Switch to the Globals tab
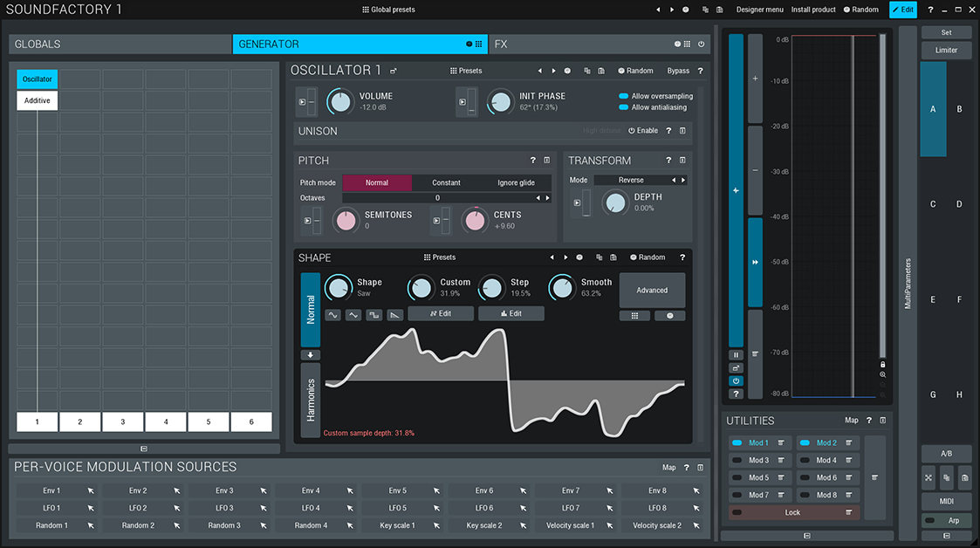 pos(120,45)
